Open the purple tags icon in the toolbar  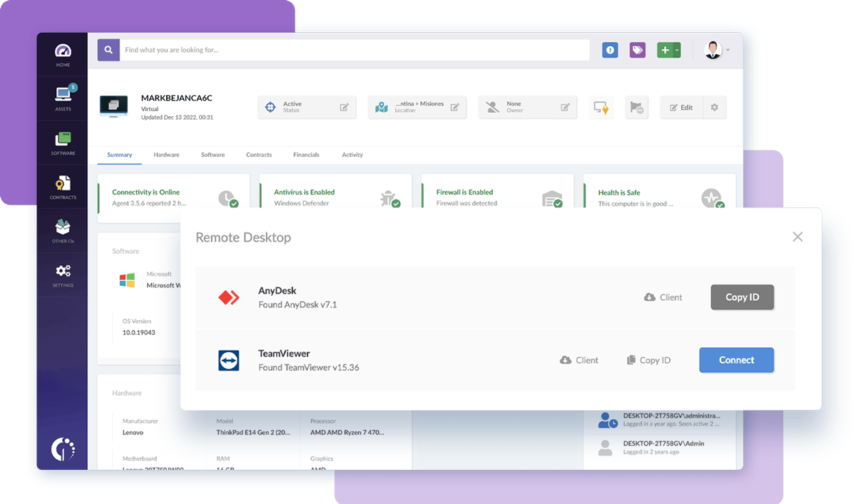point(636,50)
